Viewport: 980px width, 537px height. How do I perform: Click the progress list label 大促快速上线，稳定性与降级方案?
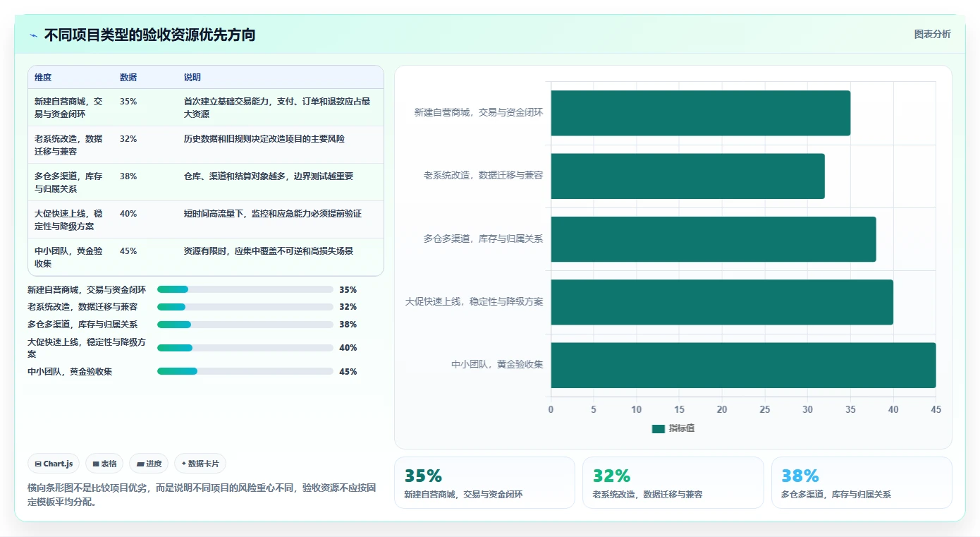click(x=87, y=348)
